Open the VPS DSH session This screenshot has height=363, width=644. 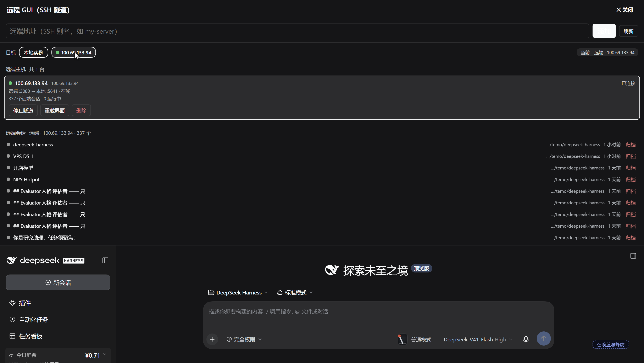click(322, 156)
